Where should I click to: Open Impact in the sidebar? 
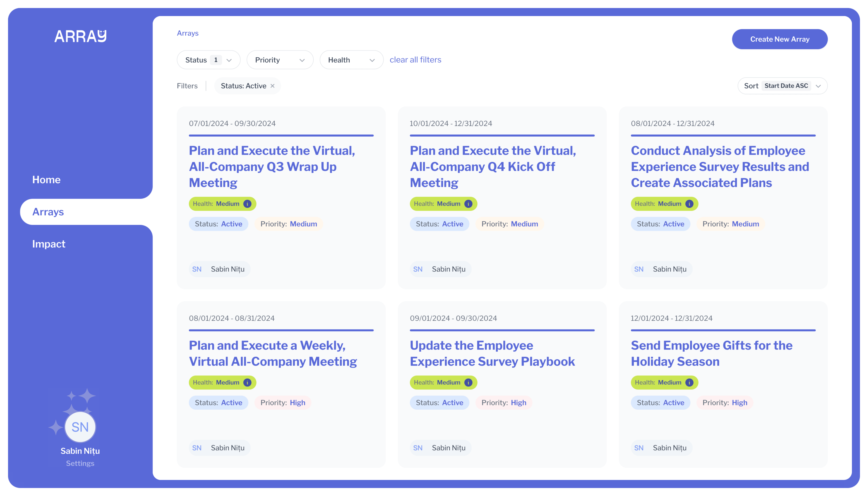click(x=49, y=244)
